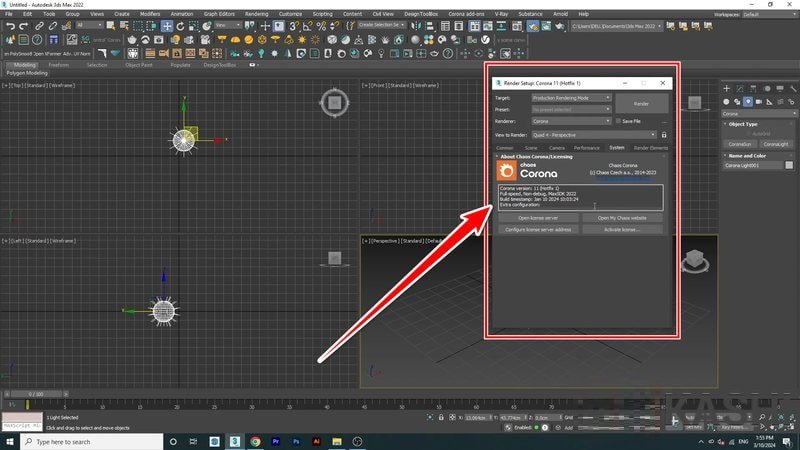Open the Workspaces Default dropdown
Viewport: 800px width, 450px height.
(x=768, y=14)
